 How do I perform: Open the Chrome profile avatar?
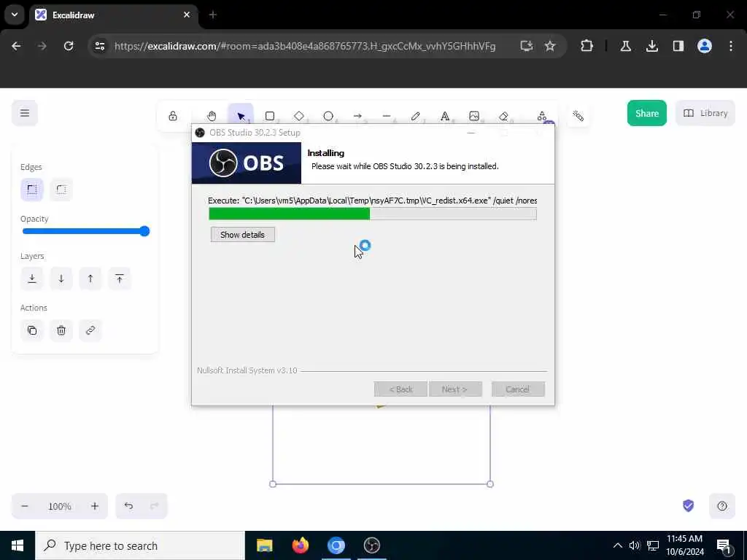pos(705,46)
